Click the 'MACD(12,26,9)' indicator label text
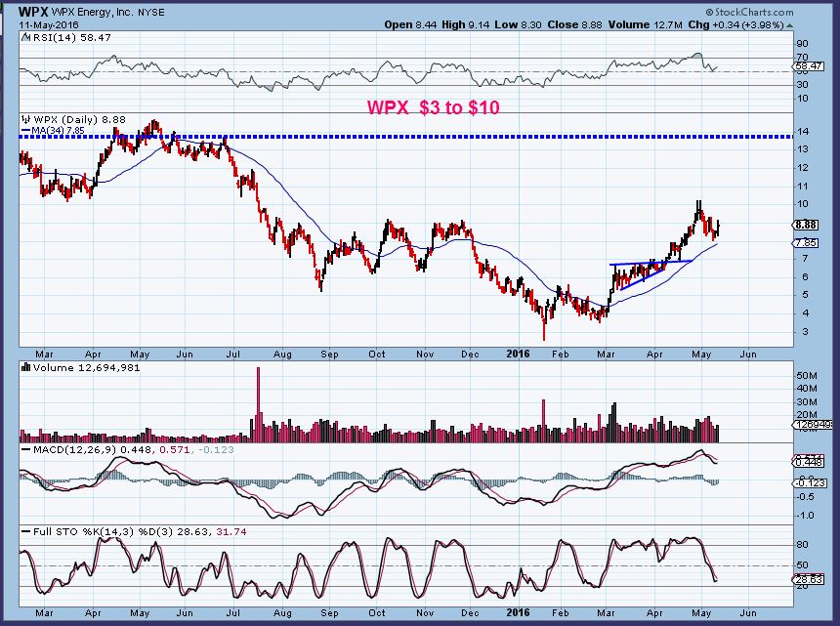The width and height of the screenshot is (840, 626). point(75,450)
